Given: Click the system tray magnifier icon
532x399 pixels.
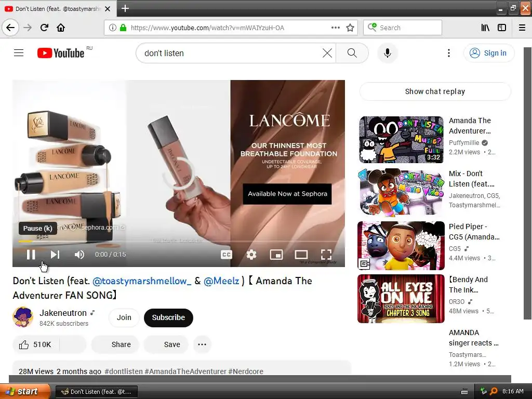Looking at the screenshot, I should 494,391.
